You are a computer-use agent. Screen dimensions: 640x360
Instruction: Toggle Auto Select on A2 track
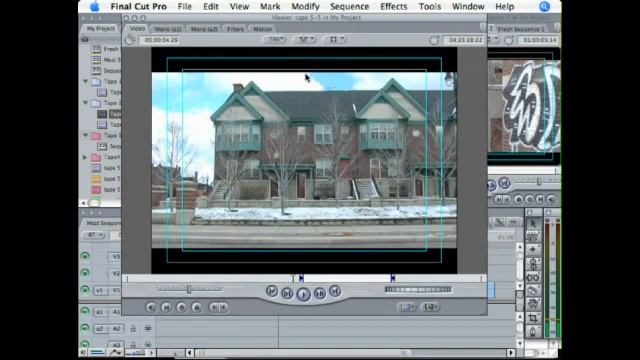148,328
